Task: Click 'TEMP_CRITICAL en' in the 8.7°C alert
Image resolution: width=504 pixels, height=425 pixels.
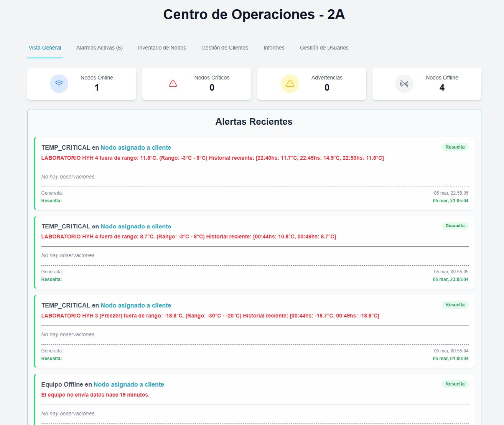Action: point(70,227)
